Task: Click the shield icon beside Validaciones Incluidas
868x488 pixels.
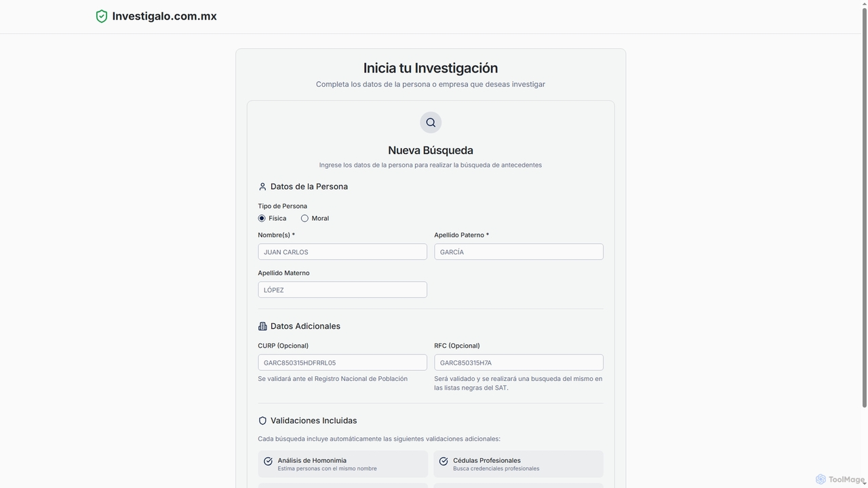Action: pos(262,421)
